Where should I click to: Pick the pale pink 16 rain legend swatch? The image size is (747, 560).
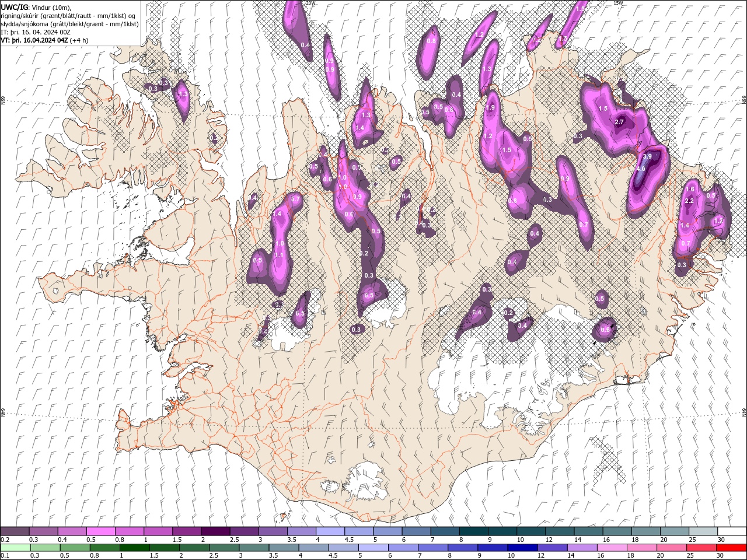tap(611, 548)
